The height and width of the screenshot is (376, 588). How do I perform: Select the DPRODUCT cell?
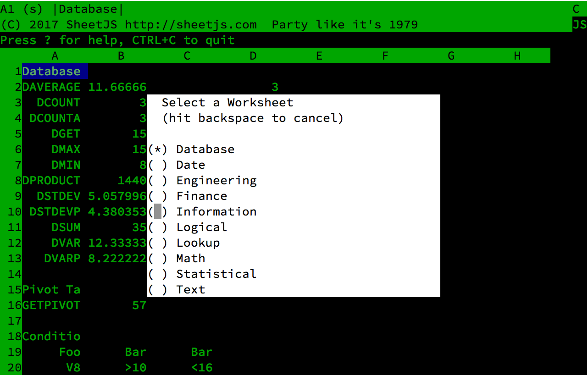(x=51, y=181)
